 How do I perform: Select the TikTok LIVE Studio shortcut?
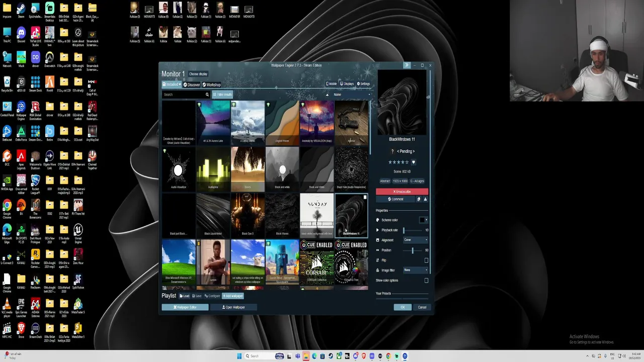click(35, 36)
